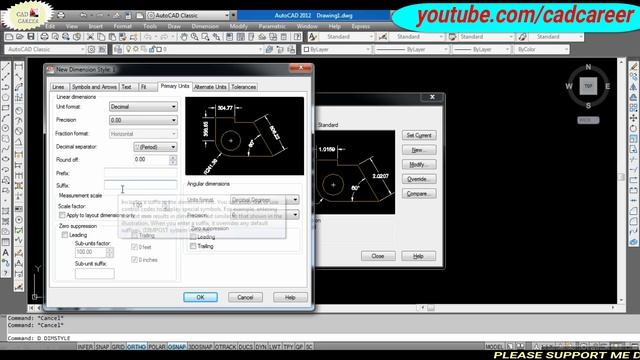Switch to the Tolerances tab
This screenshot has width=640, height=360.
(244, 87)
